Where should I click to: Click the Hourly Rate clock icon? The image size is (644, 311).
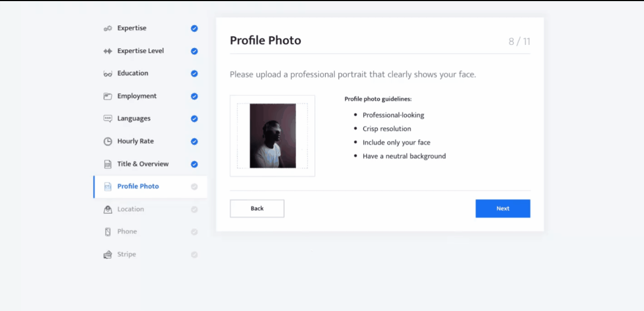108,142
